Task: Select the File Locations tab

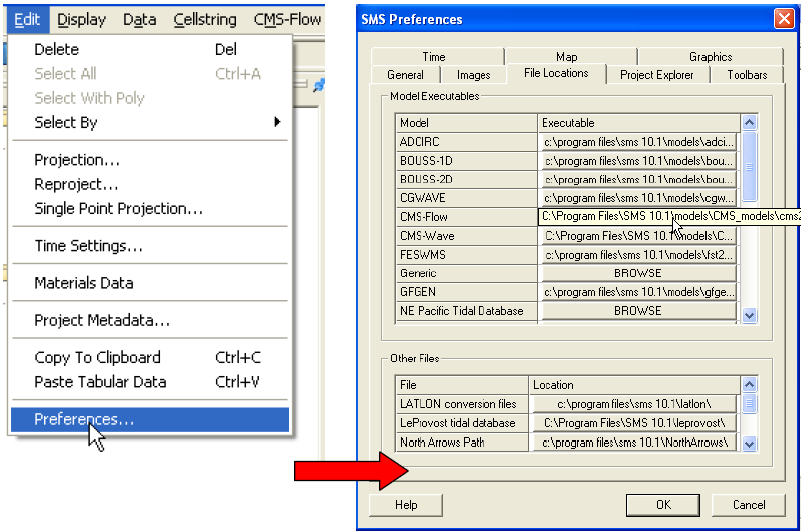Action: click(556, 73)
